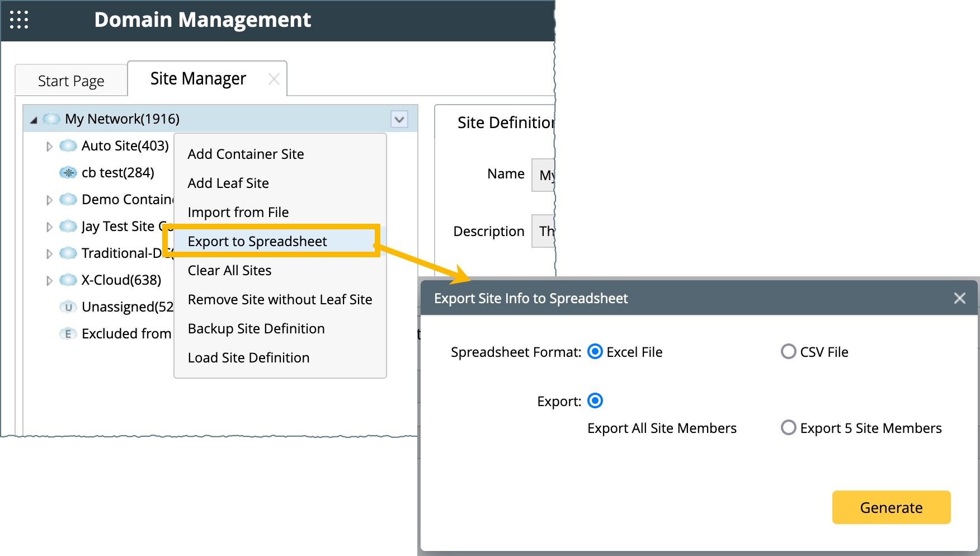The height and width of the screenshot is (556, 980).
Task: Click the My Network cloud icon
Action: (51, 119)
